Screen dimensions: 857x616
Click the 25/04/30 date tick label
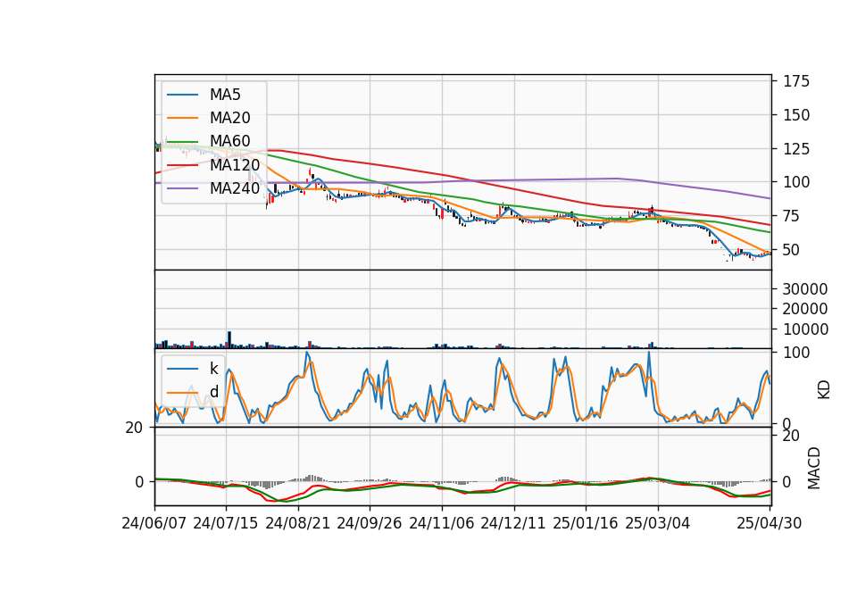coord(770,523)
